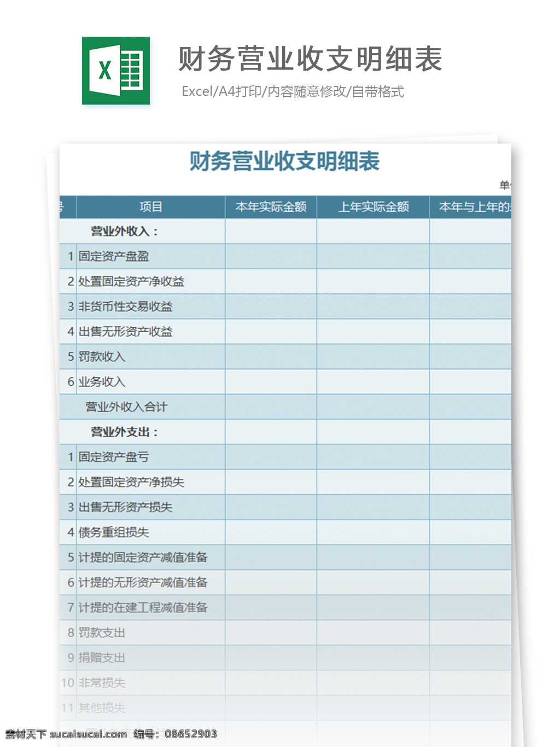This screenshot has width=560, height=747.
Task: Click the 本年实际金额 column header
Action: click(x=271, y=207)
